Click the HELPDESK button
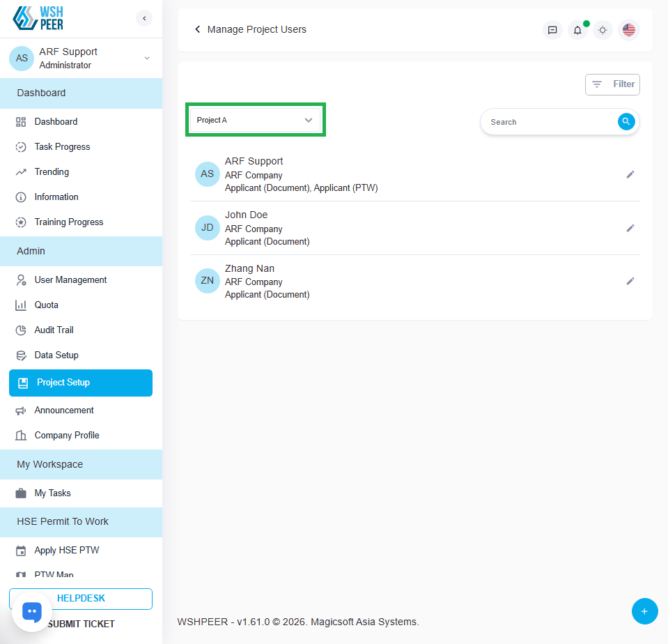The image size is (668, 644). [81, 599]
